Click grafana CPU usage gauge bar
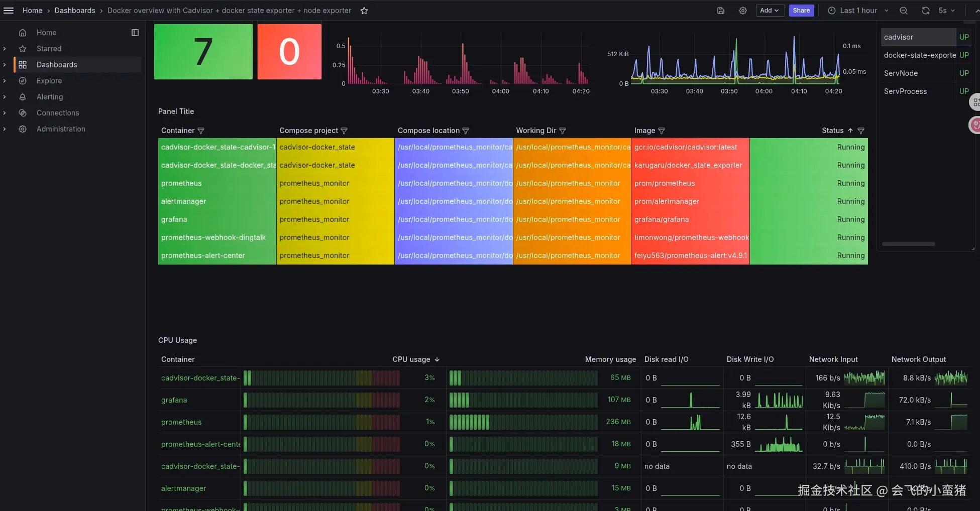The height and width of the screenshot is (511, 980). tap(321, 400)
